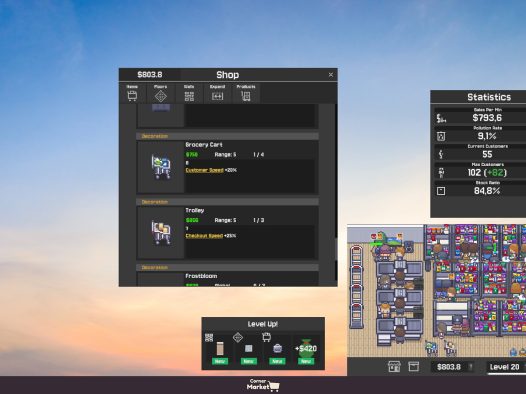The height and width of the screenshot is (394, 526).
Task: Click the New badge under the basket item reward
Action: 277,361
